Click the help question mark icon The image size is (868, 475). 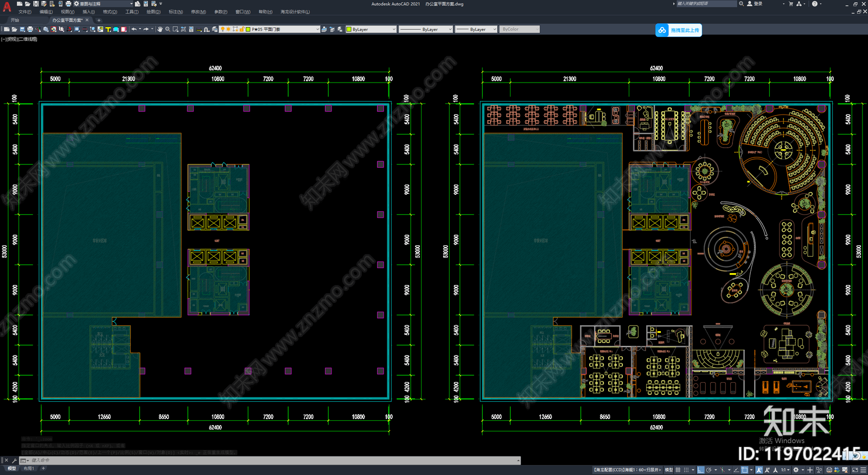coord(814,4)
